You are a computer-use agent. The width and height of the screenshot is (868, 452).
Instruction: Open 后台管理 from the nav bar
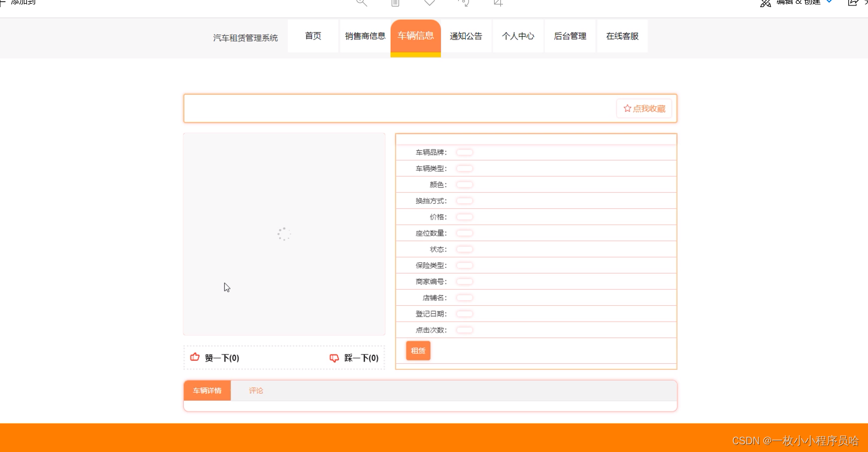tap(570, 36)
